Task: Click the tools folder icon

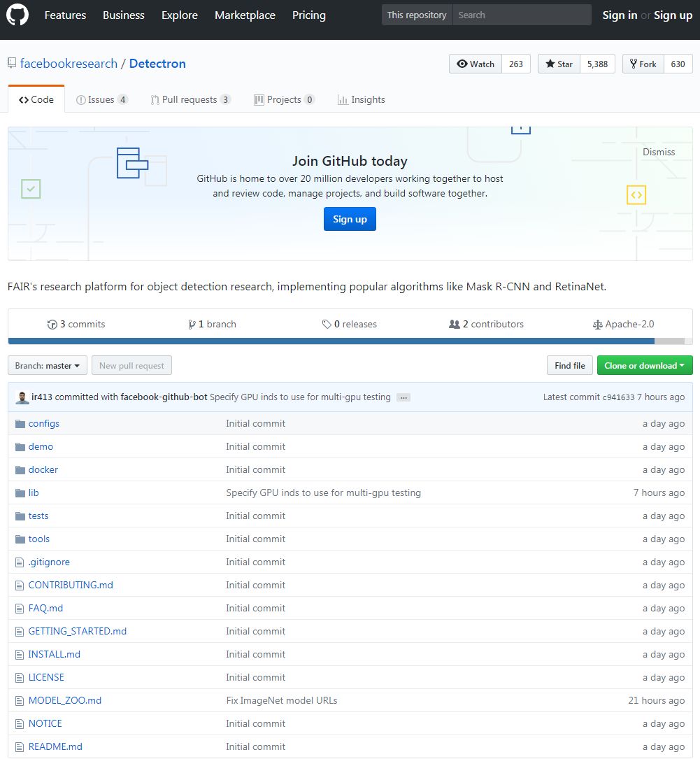Action: (20, 539)
